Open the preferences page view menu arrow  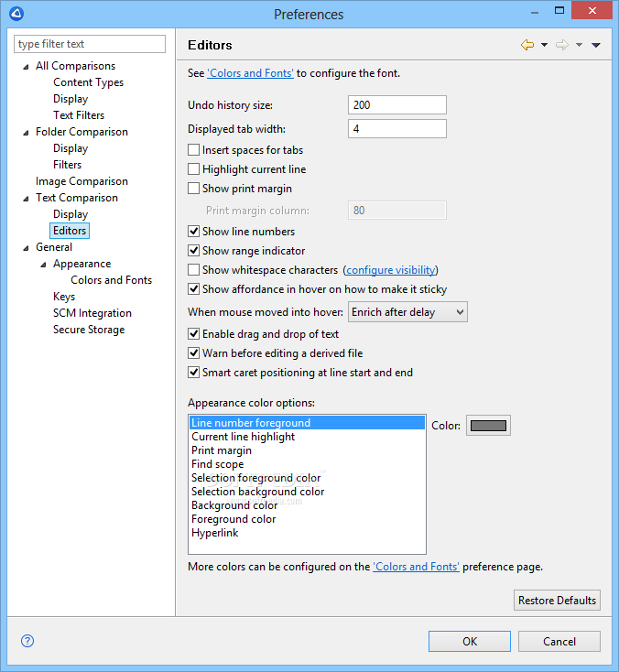pyautogui.click(x=596, y=45)
